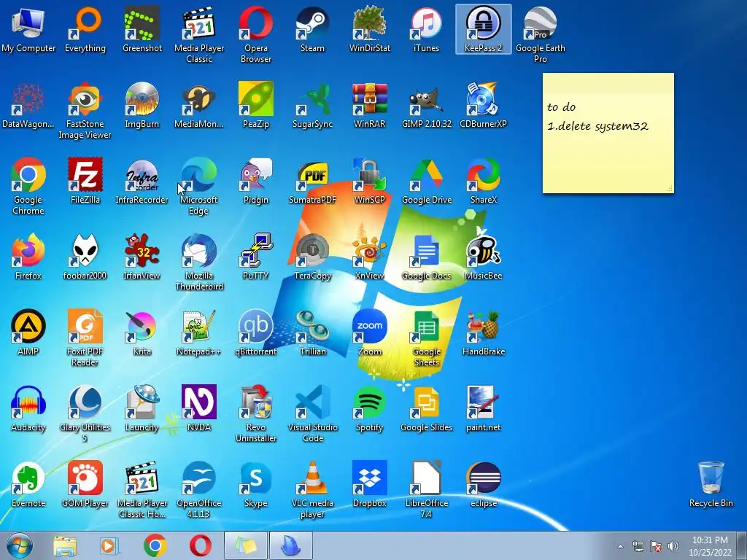747x560 pixels.
Task: Select the Audacity desktop shortcut
Action: [28, 408]
